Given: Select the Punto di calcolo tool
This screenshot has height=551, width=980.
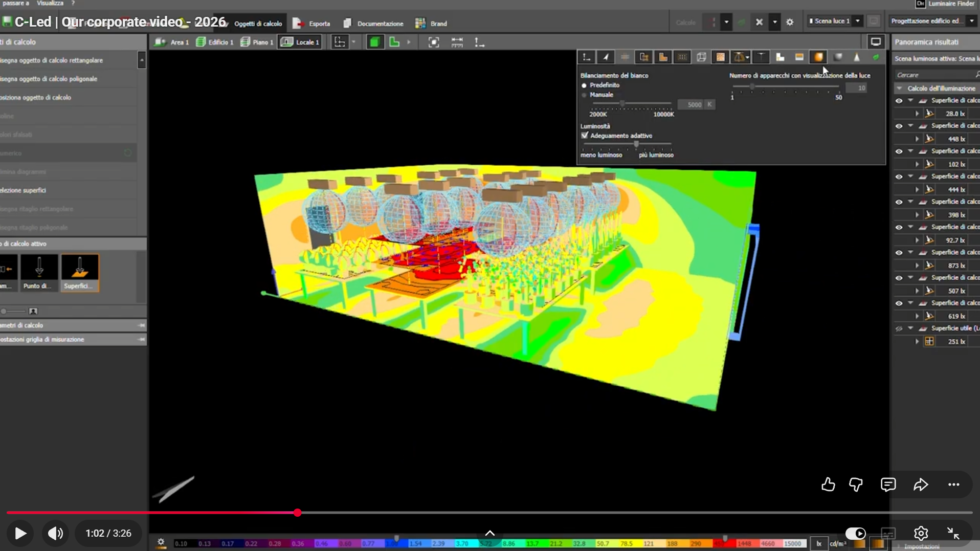Looking at the screenshot, I should (x=39, y=273).
